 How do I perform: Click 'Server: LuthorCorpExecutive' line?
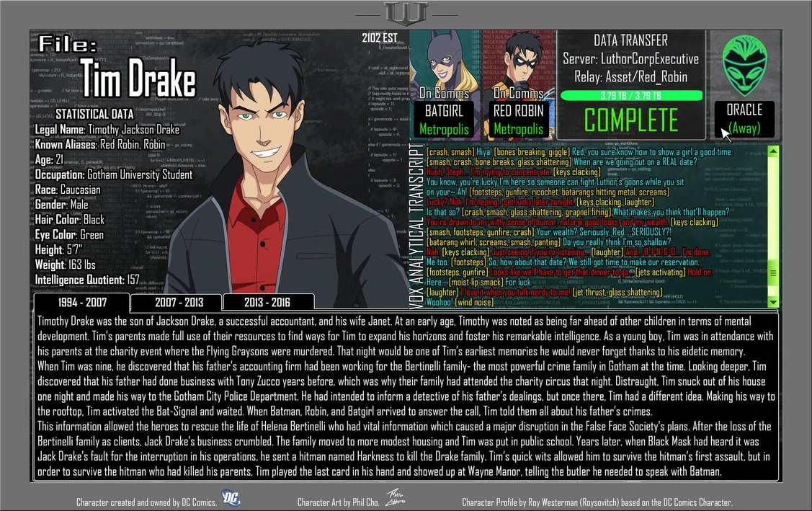630,59
